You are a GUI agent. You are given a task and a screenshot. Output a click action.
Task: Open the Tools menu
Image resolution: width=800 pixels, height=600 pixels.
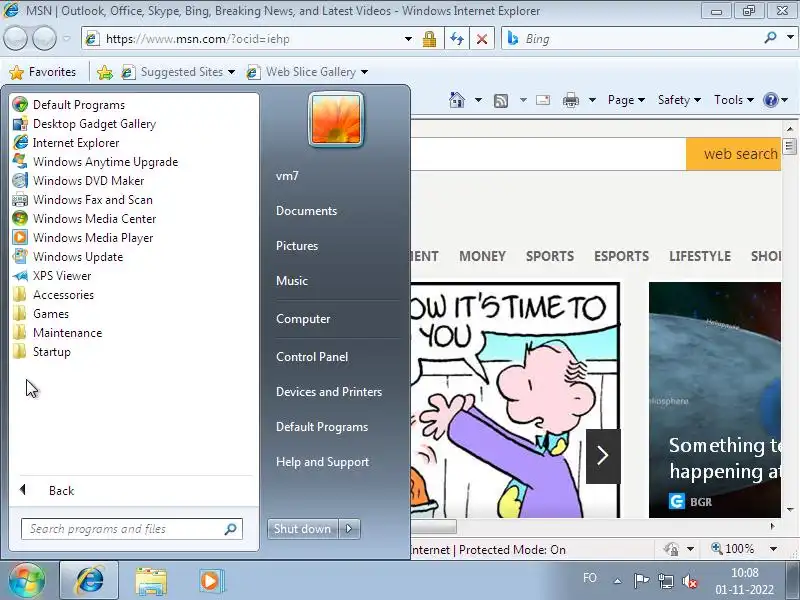tap(734, 100)
